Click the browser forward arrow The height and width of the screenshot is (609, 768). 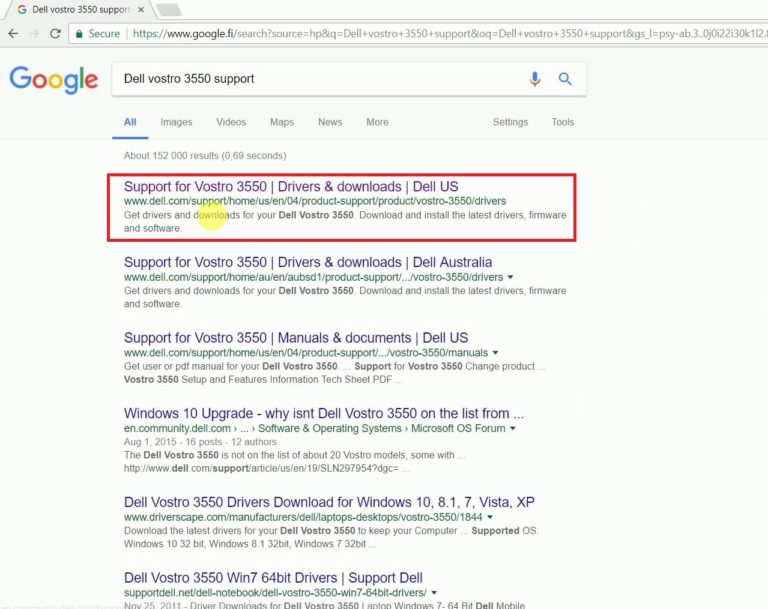click(33, 33)
